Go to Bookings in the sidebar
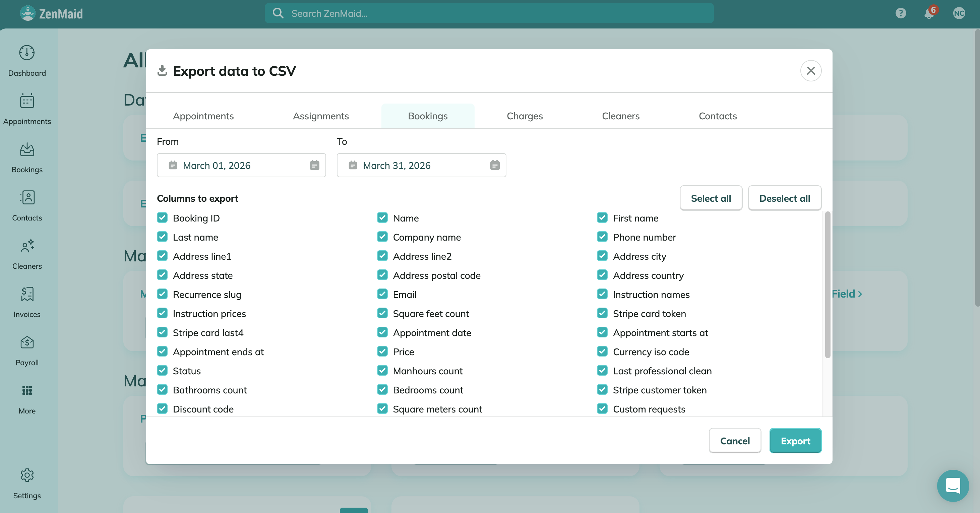The height and width of the screenshot is (513, 980). pos(26,157)
